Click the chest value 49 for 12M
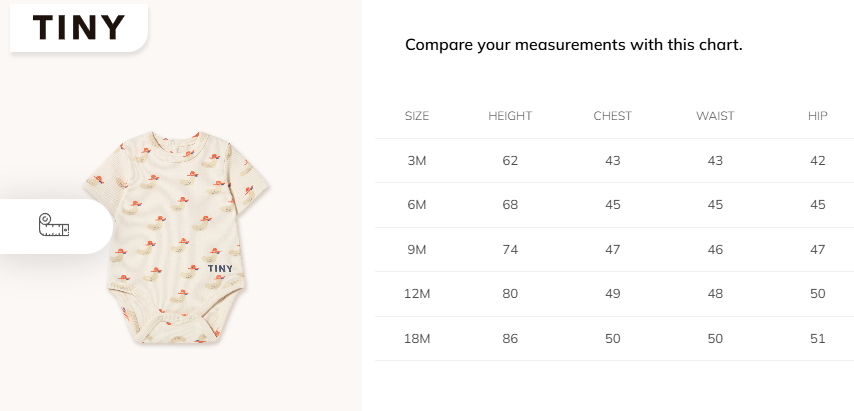854x411 pixels. (x=613, y=294)
